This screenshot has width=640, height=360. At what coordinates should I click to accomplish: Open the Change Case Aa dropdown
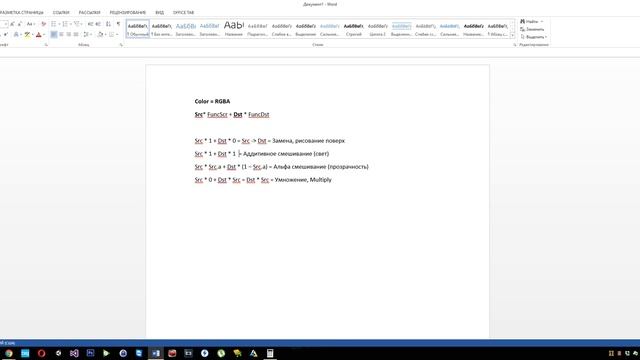(31, 24)
